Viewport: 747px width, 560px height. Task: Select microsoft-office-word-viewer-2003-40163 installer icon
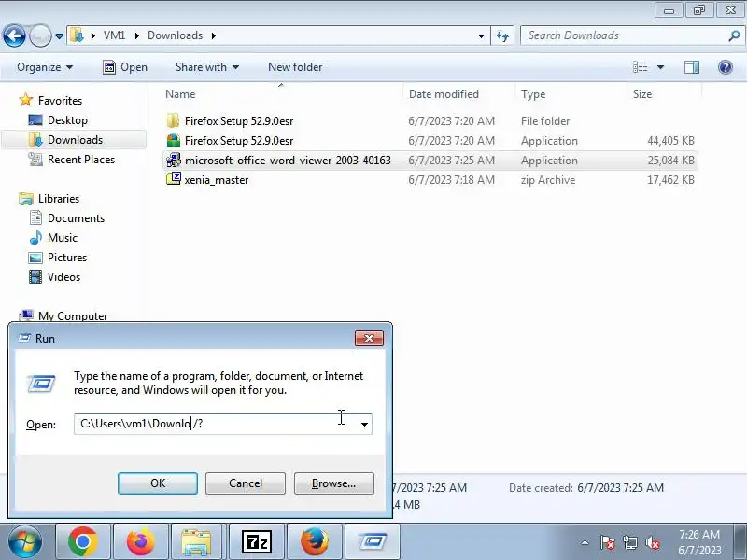(x=174, y=160)
